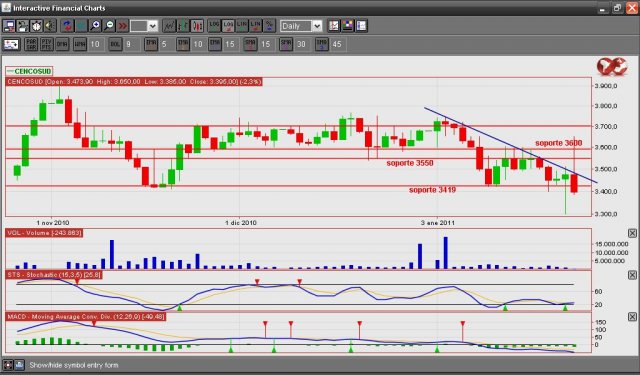This screenshot has width=640, height=375.
Task: Close the VOL Volume indicator panel
Action: click(x=632, y=233)
